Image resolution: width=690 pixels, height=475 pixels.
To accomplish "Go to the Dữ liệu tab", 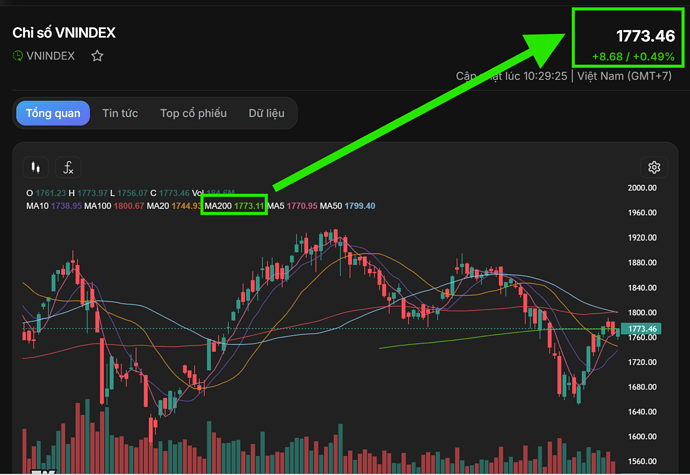I will 266,113.
